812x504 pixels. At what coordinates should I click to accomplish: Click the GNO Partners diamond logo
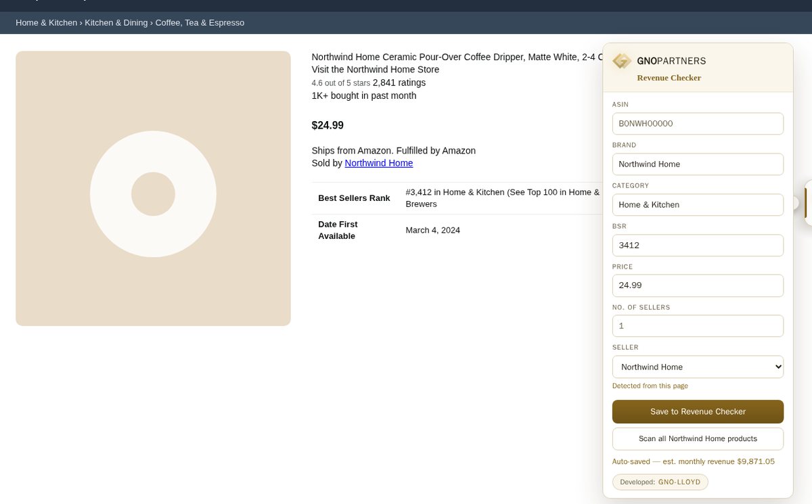[x=622, y=61]
